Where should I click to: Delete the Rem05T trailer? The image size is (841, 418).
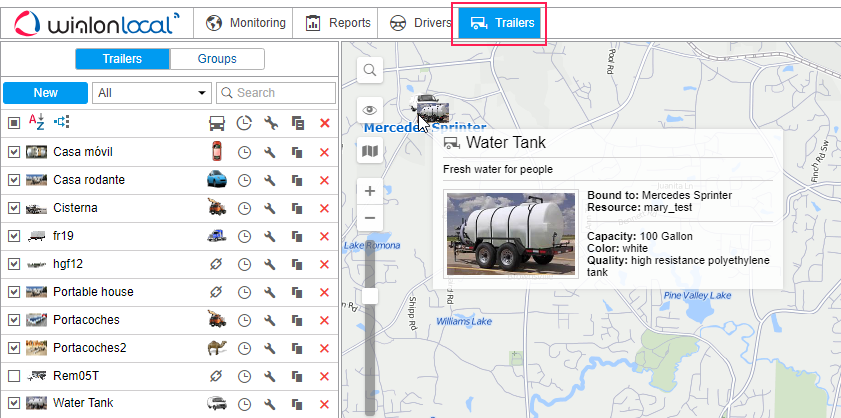[324, 376]
